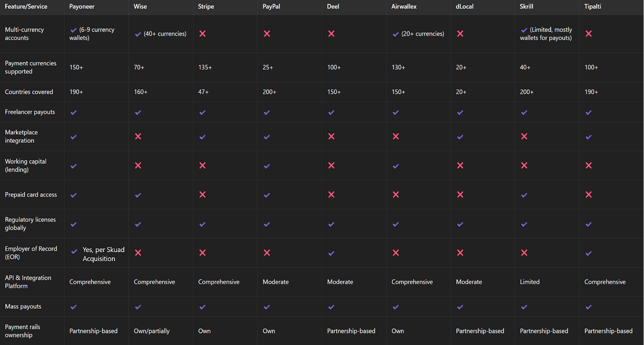Click the X mark for Stripe multi-currency accounts
The image size is (644, 345).
click(x=202, y=33)
